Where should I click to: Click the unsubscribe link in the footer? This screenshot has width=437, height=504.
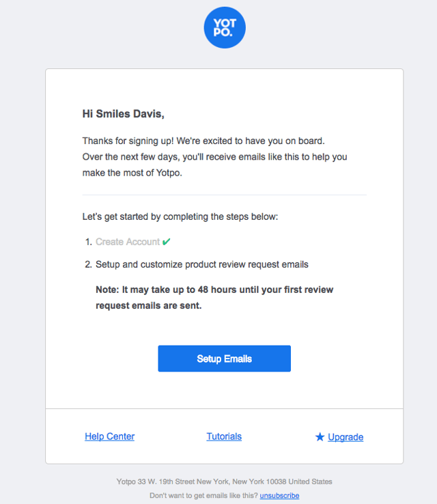tap(279, 496)
